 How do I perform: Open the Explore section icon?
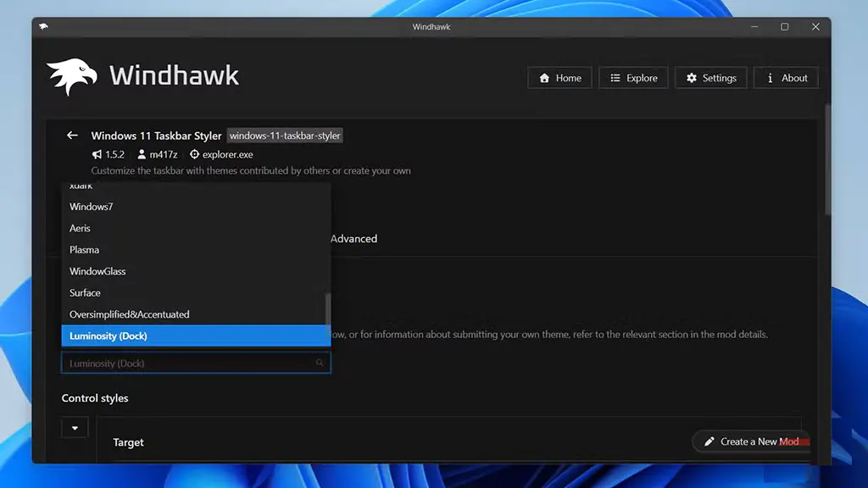(x=616, y=77)
